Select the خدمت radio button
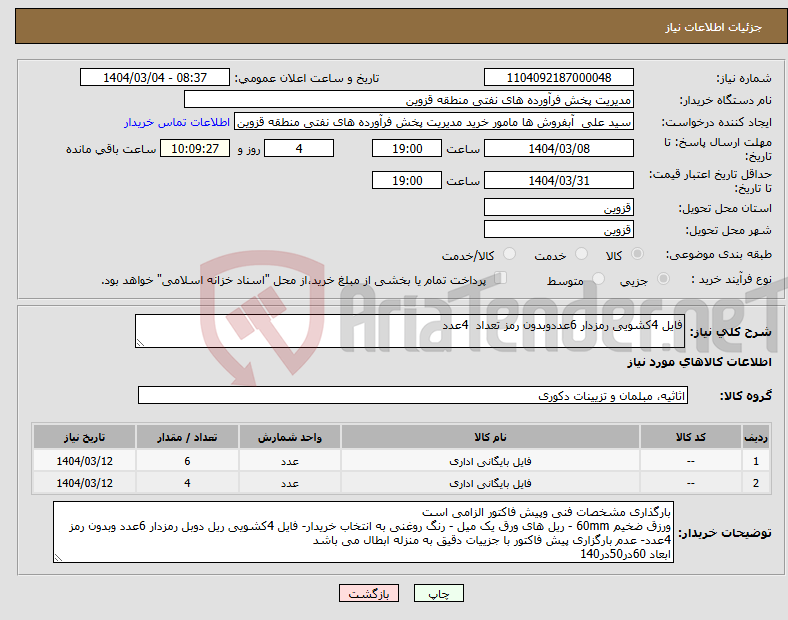Screen dimensions: 788x620 tap(581, 254)
